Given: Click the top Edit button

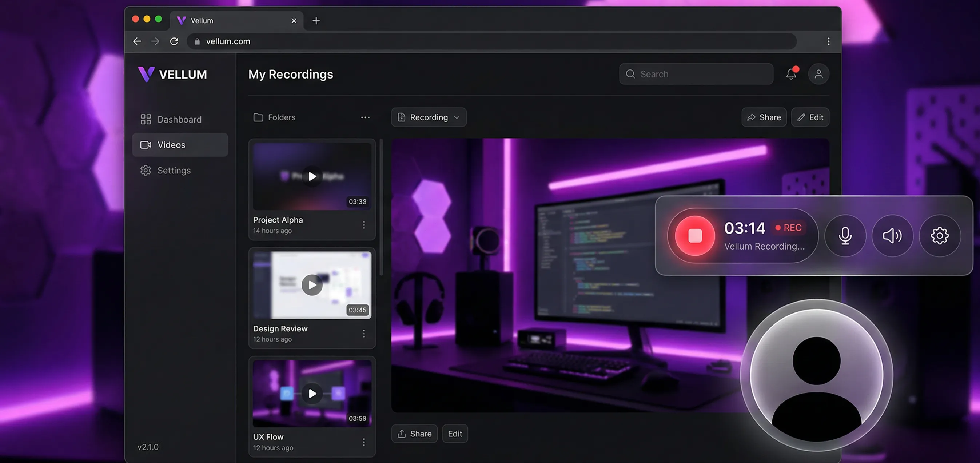Looking at the screenshot, I should (810, 117).
